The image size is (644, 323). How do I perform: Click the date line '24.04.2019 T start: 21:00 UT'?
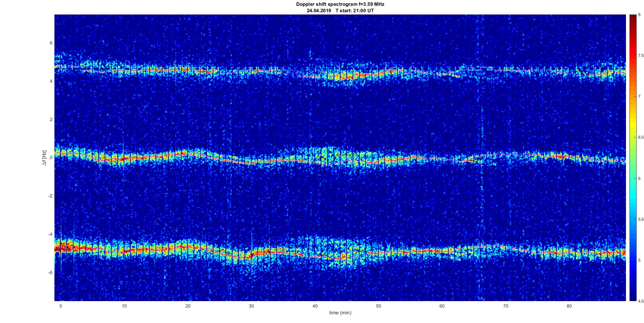pos(340,11)
